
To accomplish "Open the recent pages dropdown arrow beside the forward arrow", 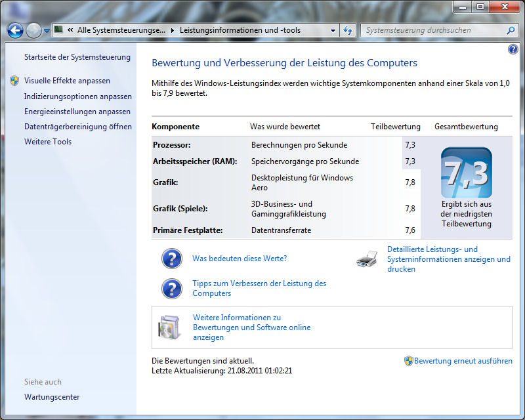I will pyautogui.click(x=47, y=31).
